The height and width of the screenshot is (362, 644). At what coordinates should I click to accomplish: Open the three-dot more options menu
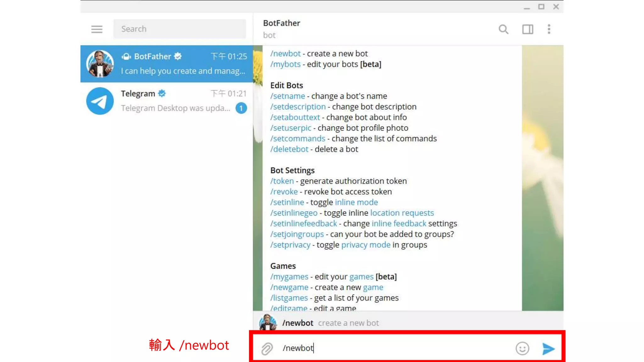549,29
